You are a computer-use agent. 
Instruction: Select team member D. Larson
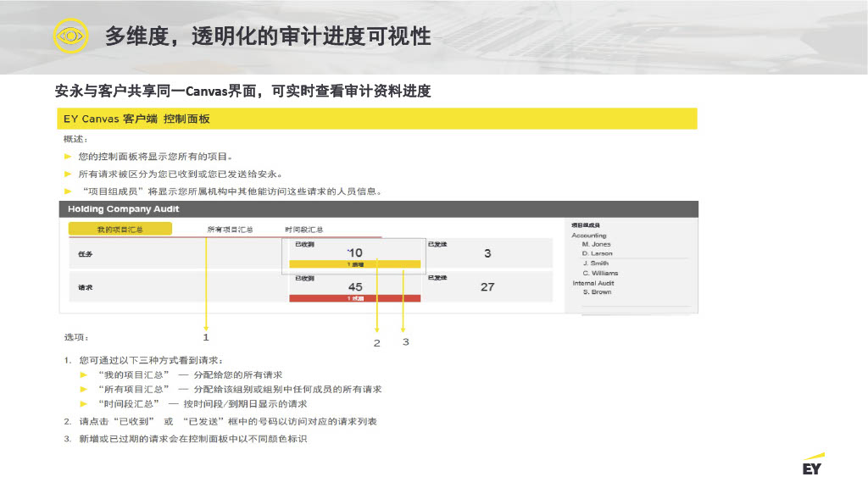click(598, 253)
